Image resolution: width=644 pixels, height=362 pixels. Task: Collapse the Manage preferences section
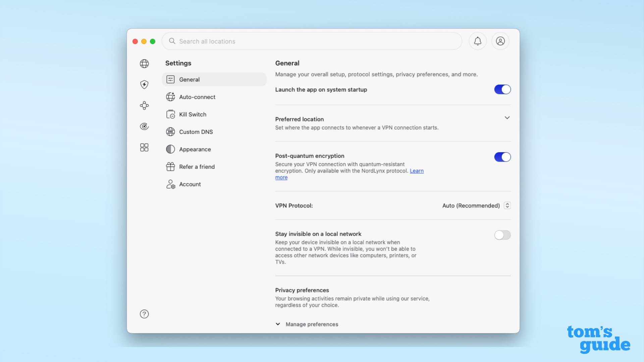[x=278, y=324]
